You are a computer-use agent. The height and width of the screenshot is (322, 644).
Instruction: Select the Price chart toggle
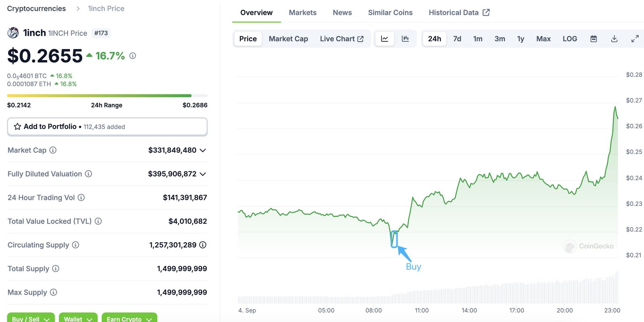(248, 39)
